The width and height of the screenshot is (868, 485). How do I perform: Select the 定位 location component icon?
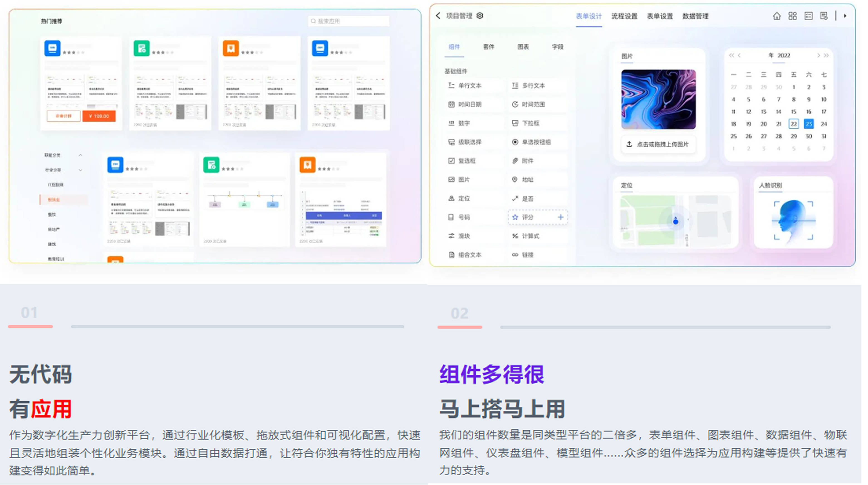[452, 198]
